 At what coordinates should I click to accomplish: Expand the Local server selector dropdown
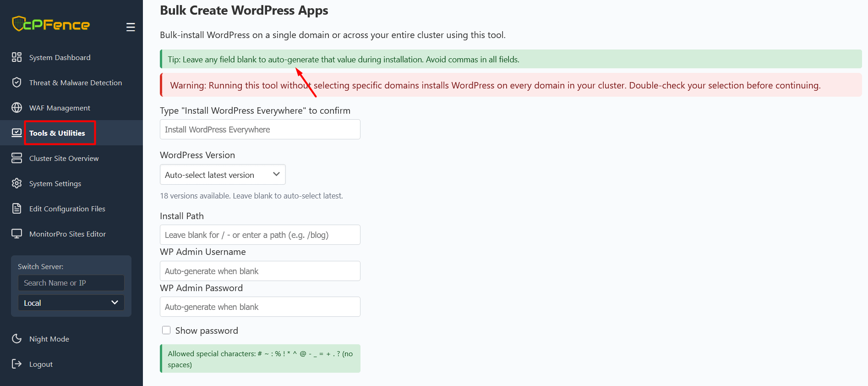click(x=71, y=303)
